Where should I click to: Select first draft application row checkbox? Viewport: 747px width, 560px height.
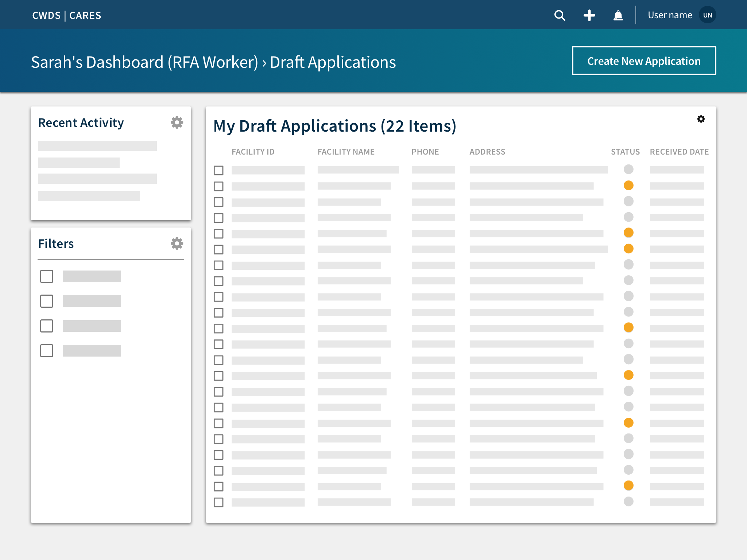tap(218, 170)
